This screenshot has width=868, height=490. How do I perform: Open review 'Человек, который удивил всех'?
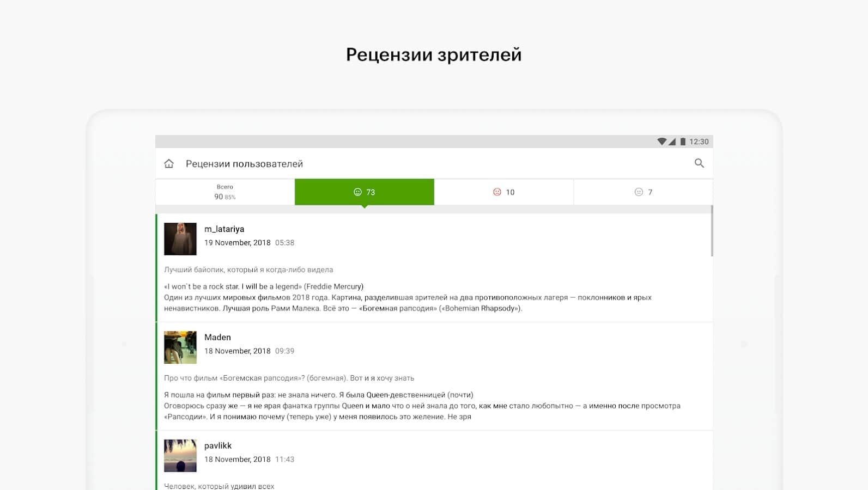pyautogui.click(x=219, y=486)
